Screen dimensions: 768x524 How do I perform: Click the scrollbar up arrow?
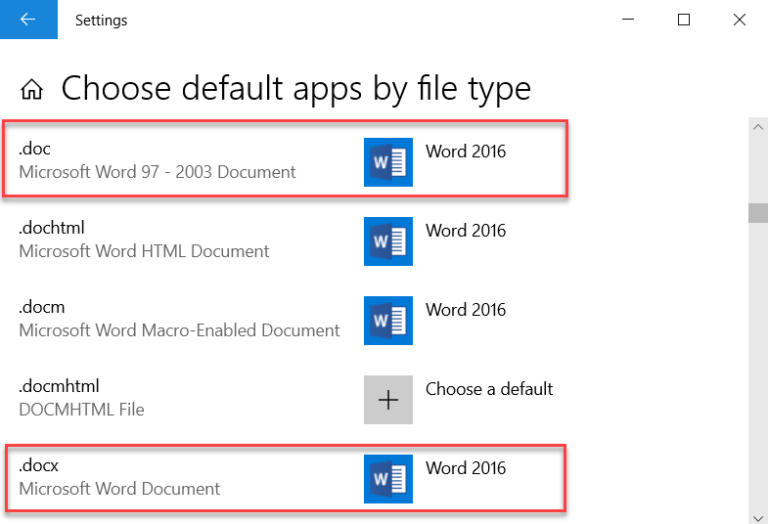pos(758,127)
